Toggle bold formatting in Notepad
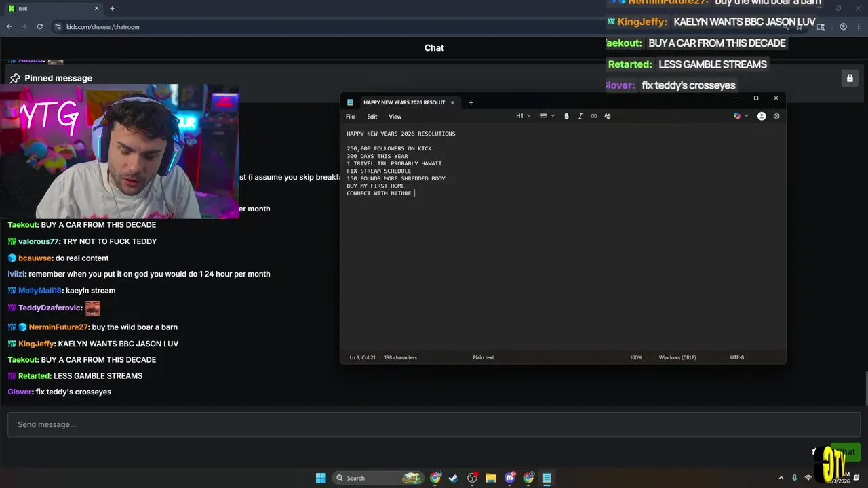The height and width of the screenshot is (488, 868). [x=566, y=116]
